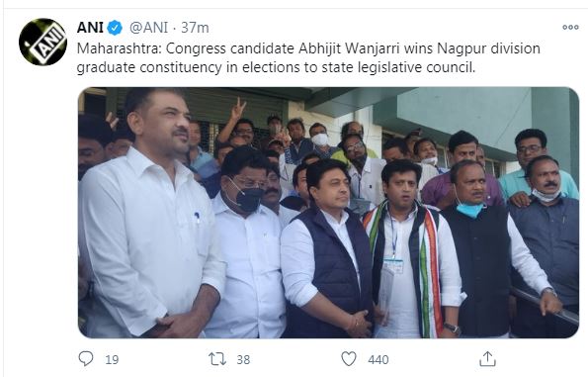This screenshot has width=588, height=377.
Task: Open the three-dot more options menu
Action: (x=570, y=27)
